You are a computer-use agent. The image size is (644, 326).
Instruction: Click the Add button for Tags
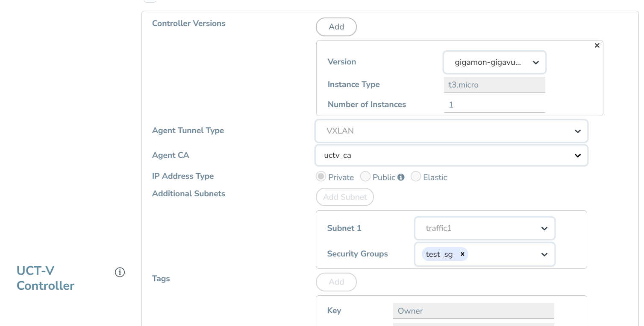pos(336,282)
